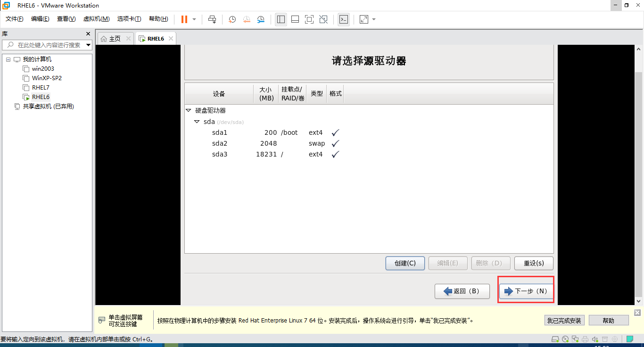The height and width of the screenshot is (347, 644).
Task: Select the RHEL6 tab
Action: click(x=156, y=39)
